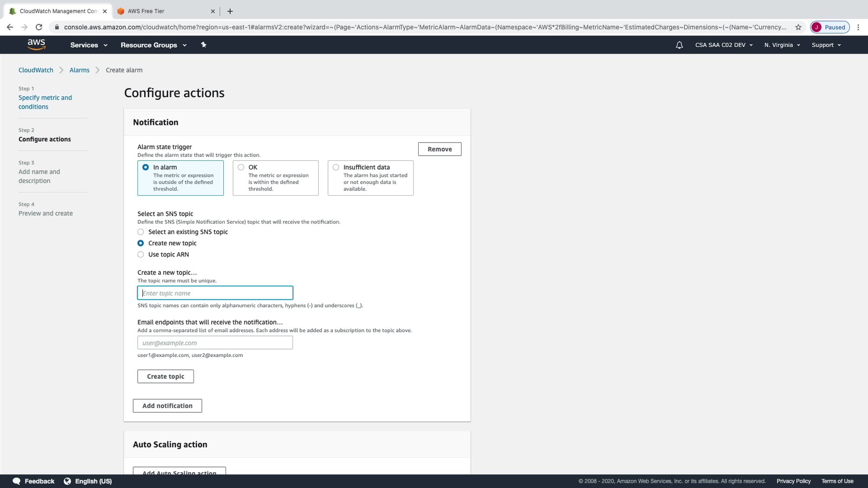Switch to the AWS Free Tier tab
Image resolution: width=868 pixels, height=488 pixels.
point(165,11)
